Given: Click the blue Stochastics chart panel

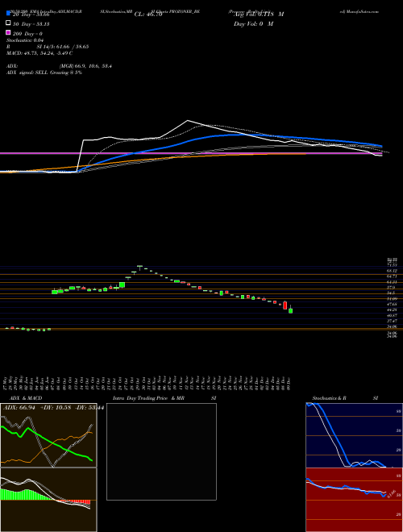Looking at the screenshot, I should click(354, 435).
